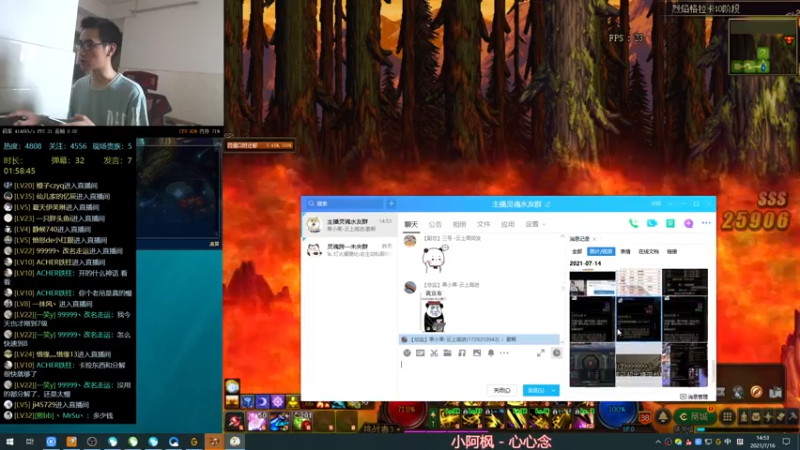Screen dimensions: 800x450
Task: Click the new message notification bar
Action: 479,339
